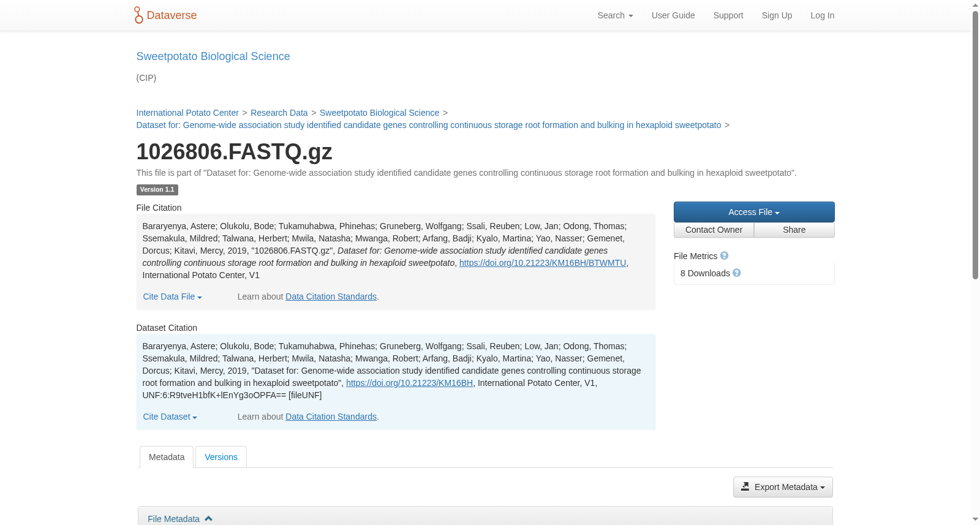Open the Sweetpotato Biological Science breadcrumb link
The image size is (980, 525).
point(380,113)
